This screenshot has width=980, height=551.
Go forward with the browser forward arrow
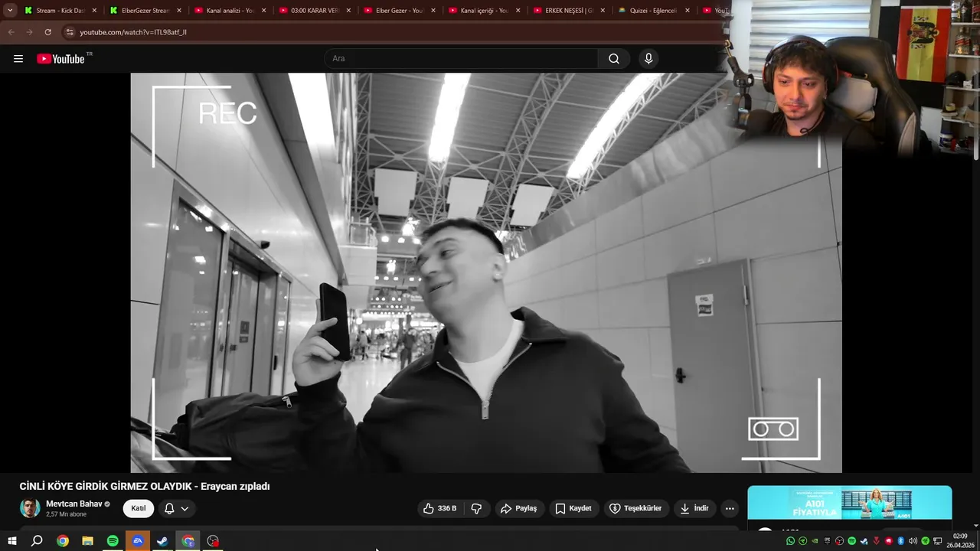[x=29, y=32]
